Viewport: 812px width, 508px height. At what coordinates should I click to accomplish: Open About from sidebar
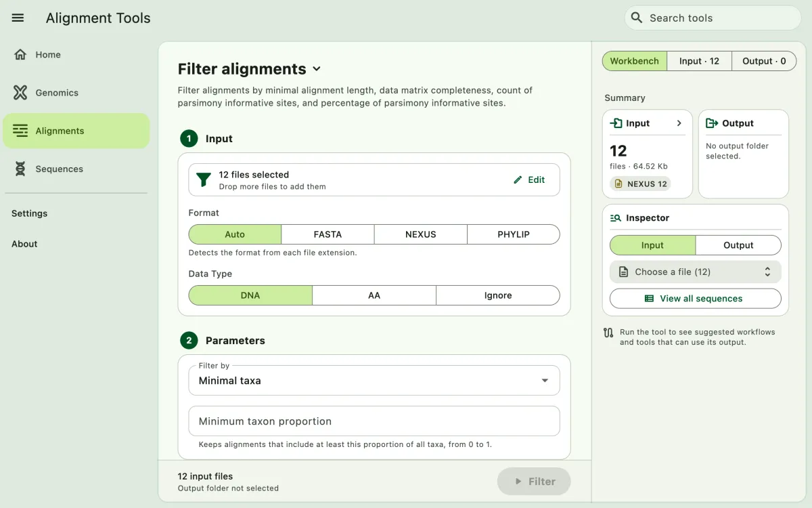(x=24, y=244)
